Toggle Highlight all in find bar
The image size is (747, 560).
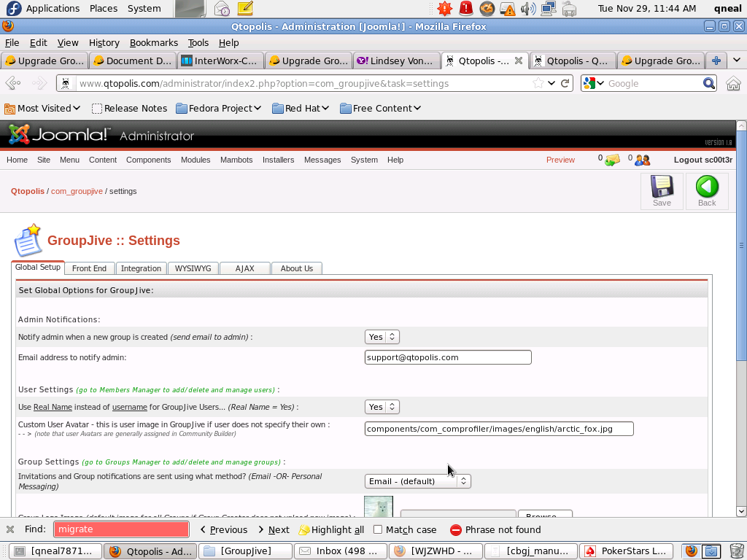[332, 529]
